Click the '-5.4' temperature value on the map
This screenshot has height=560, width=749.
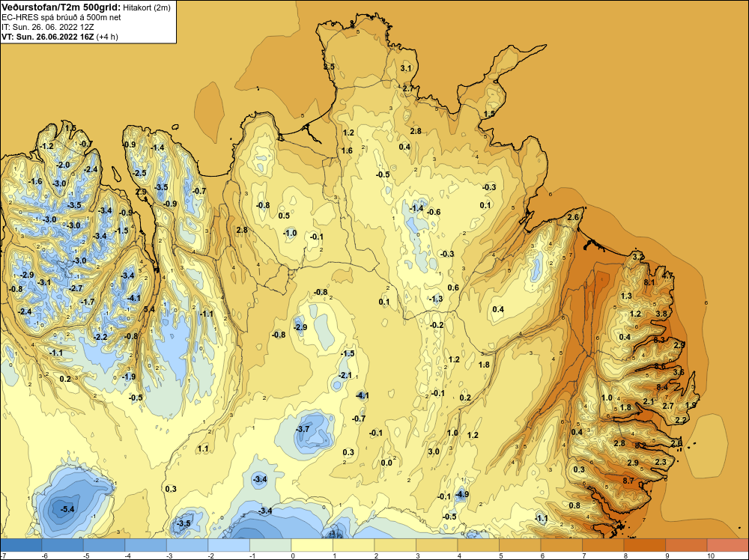coord(67,509)
